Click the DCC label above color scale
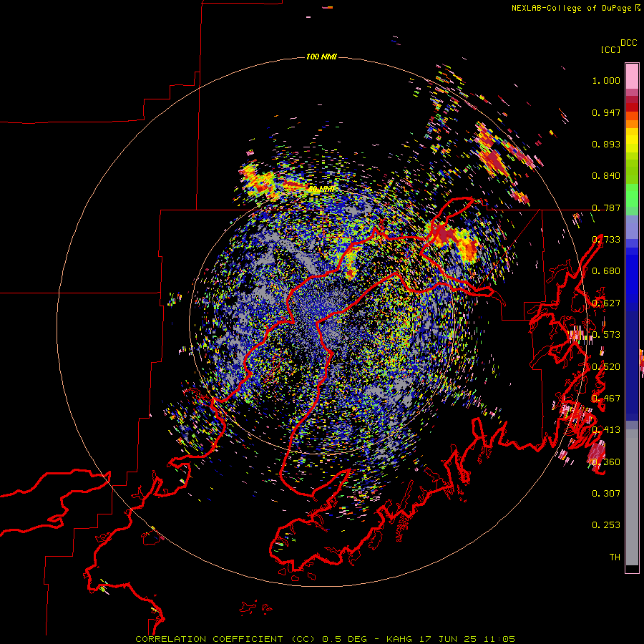644x644 pixels. point(629,43)
